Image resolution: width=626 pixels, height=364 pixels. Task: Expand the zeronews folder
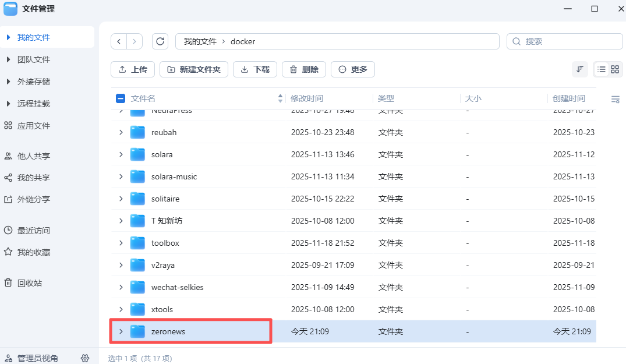point(121,331)
